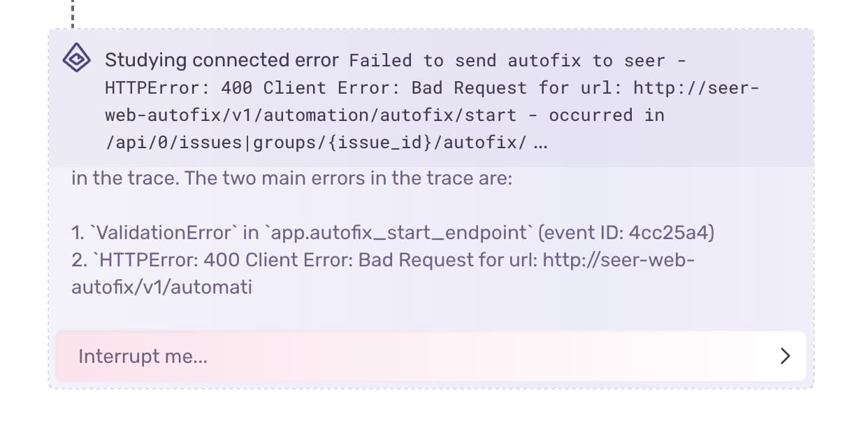Viewport: 868px width, 423px height.
Task: Select the Studying connected error status header
Action: pyautogui.click(x=221, y=60)
